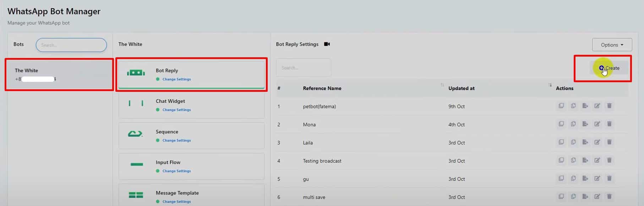644x206 pixels.
Task: Click second duplicate icon in gu row
Action: [573, 179]
